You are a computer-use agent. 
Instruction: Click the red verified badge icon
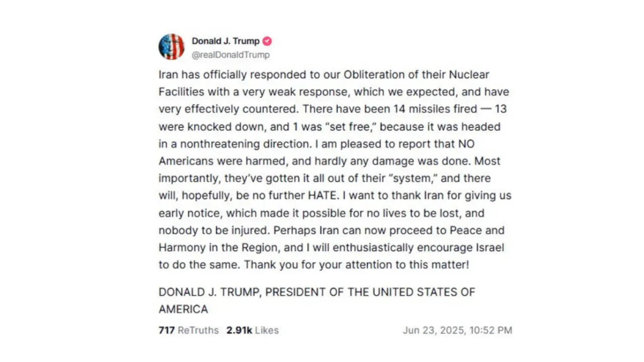267,41
